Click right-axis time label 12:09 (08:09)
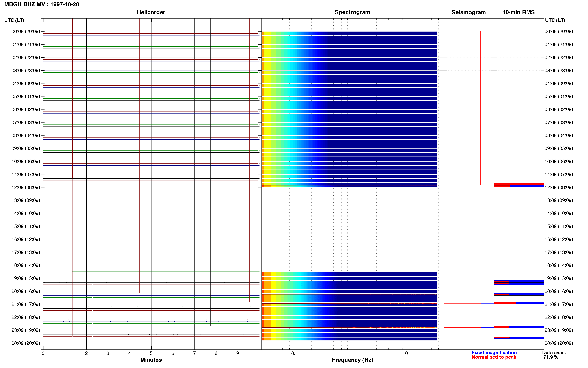The height and width of the screenshot is (368, 588). click(559, 187)
